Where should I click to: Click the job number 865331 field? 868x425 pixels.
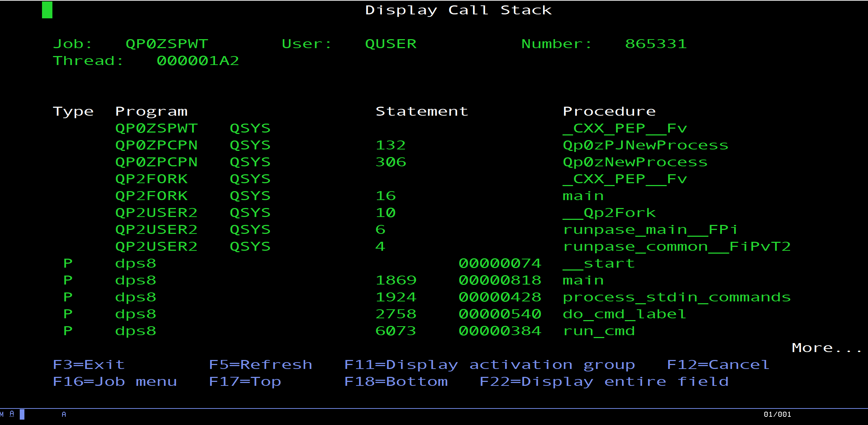click(x=656, y=44)
